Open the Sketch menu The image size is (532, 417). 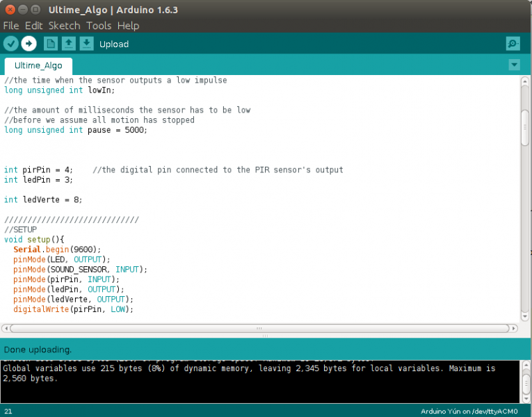click(64, 26)
